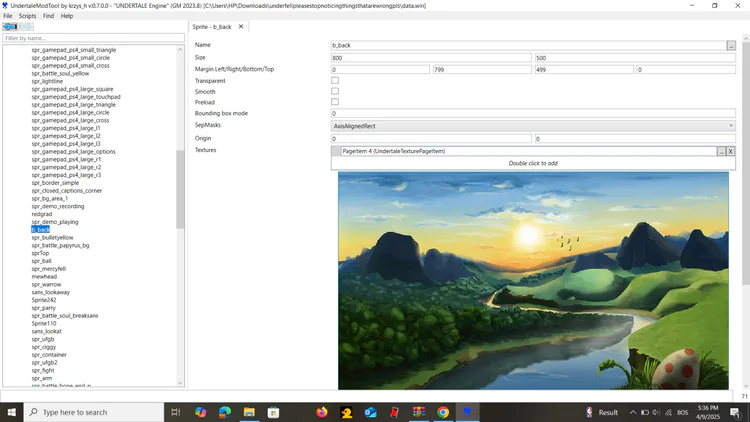Image resolution: width=750 pixels, height=422 pixels.
Task: Toggle the Preload checkbox
Action: click(335, 101)
